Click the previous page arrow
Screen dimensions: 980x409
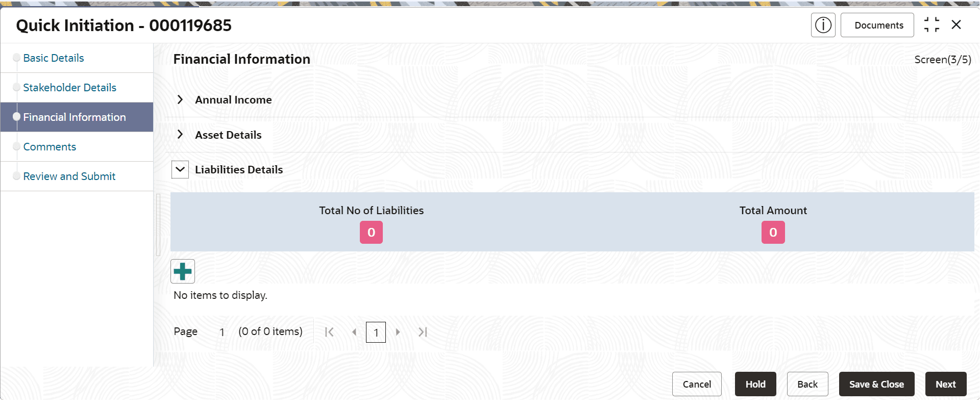point(354,333)
